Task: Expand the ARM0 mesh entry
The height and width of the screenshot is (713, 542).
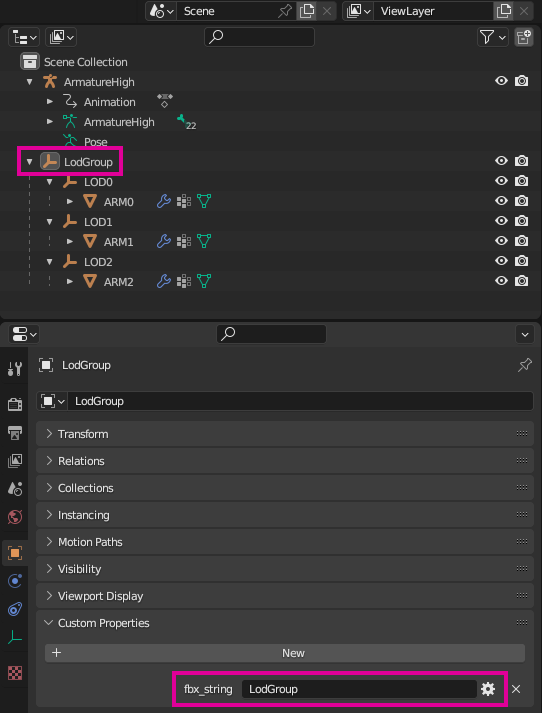Action: point(70,201)
